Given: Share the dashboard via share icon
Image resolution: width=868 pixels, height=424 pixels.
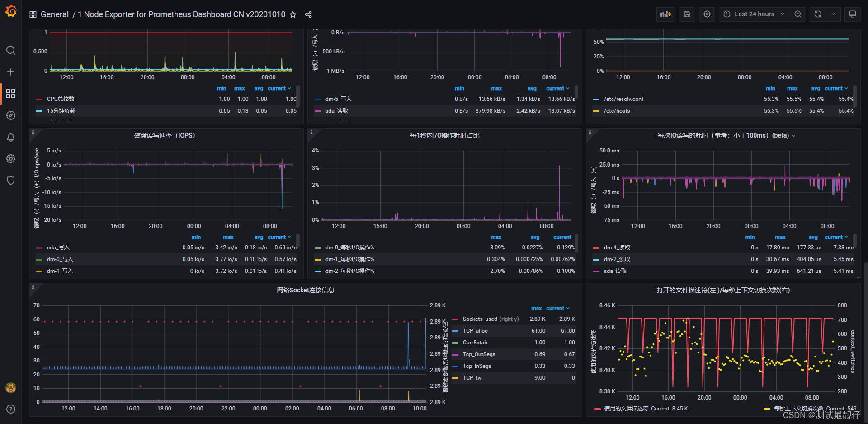Looking at the screenshot, I should click(308, 14).
